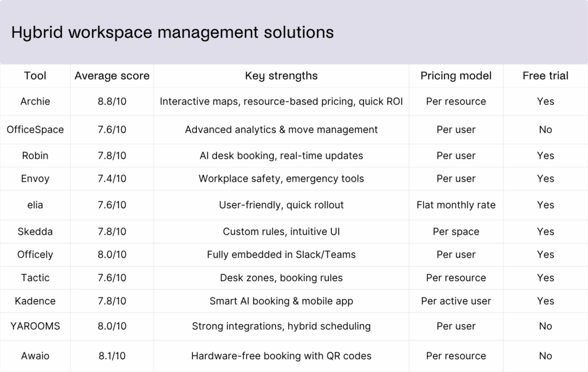The width and height of the screenshot is (588, 372).
Task: Click the table title 'Hybrid workspace management solutions'
Action: coord(172,33)
